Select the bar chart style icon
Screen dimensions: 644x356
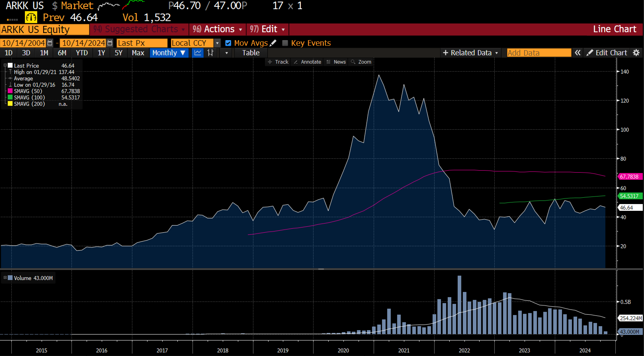pyautogui.click(x=210, y=53)
